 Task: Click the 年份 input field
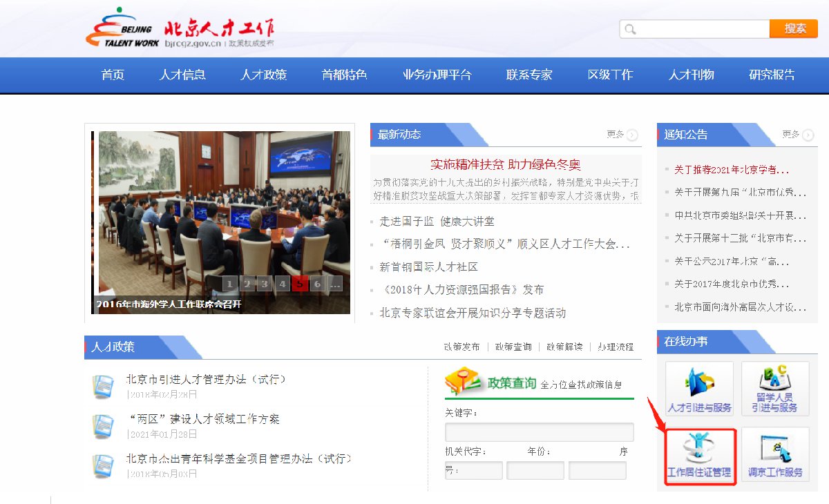coord(535,471)
